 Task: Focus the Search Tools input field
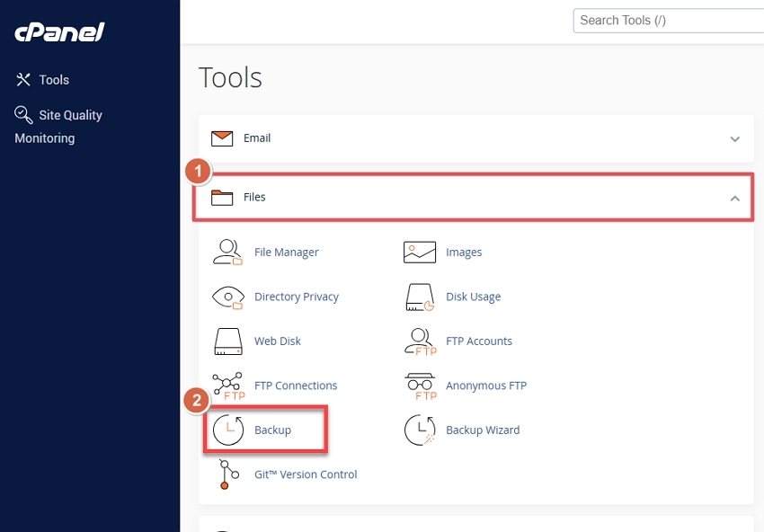click(669, 21)
